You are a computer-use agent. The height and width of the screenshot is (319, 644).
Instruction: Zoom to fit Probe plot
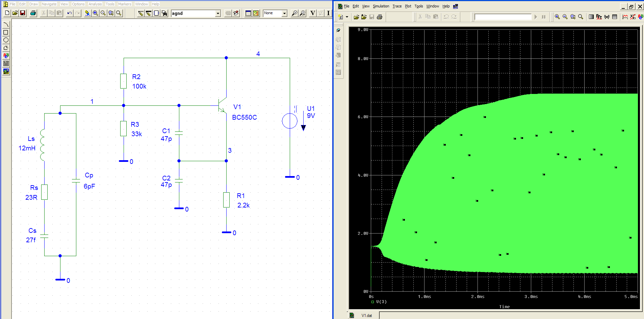click(x=581, y=17)
